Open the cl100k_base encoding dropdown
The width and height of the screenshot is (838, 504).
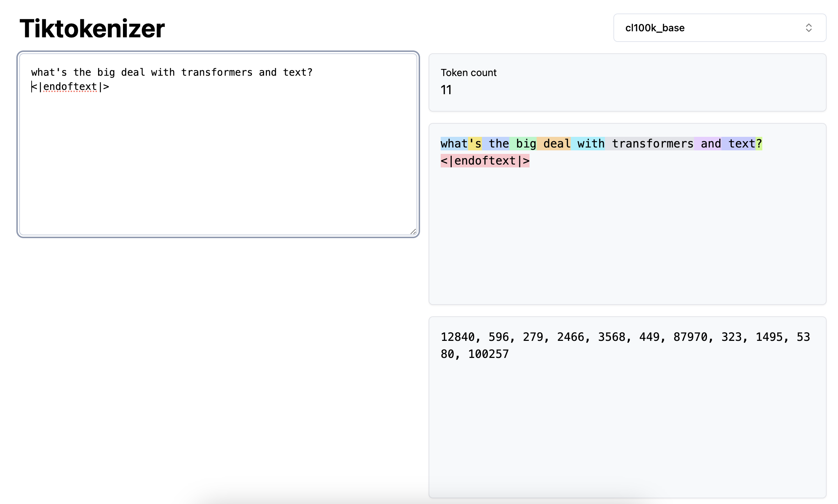click(719, 28)
